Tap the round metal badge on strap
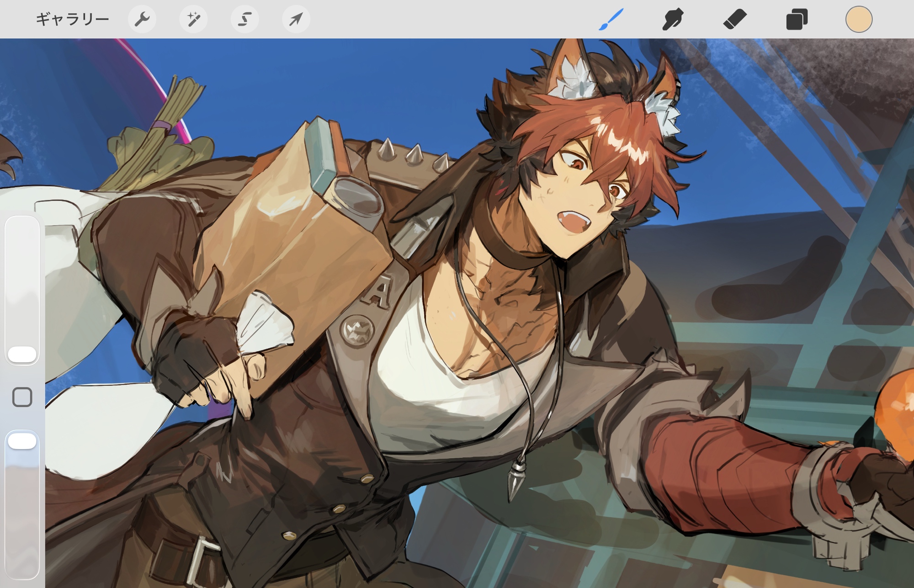 coord(357,331)
